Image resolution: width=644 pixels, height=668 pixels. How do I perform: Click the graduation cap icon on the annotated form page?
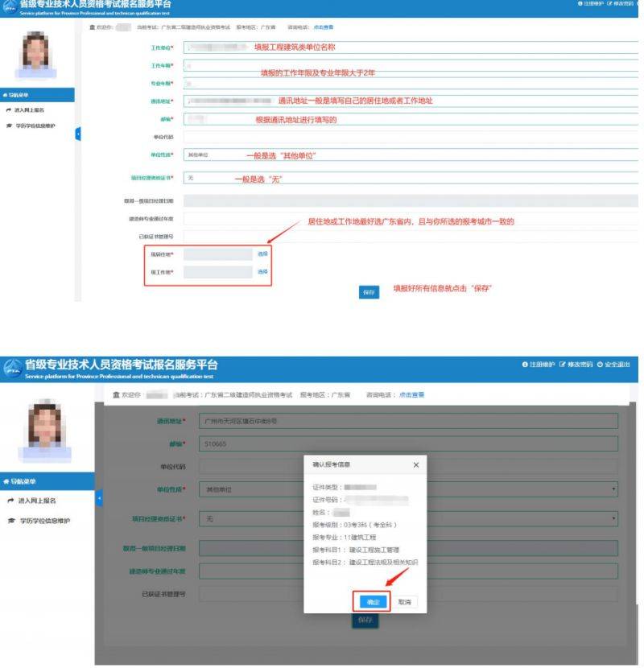pos(10,126)
